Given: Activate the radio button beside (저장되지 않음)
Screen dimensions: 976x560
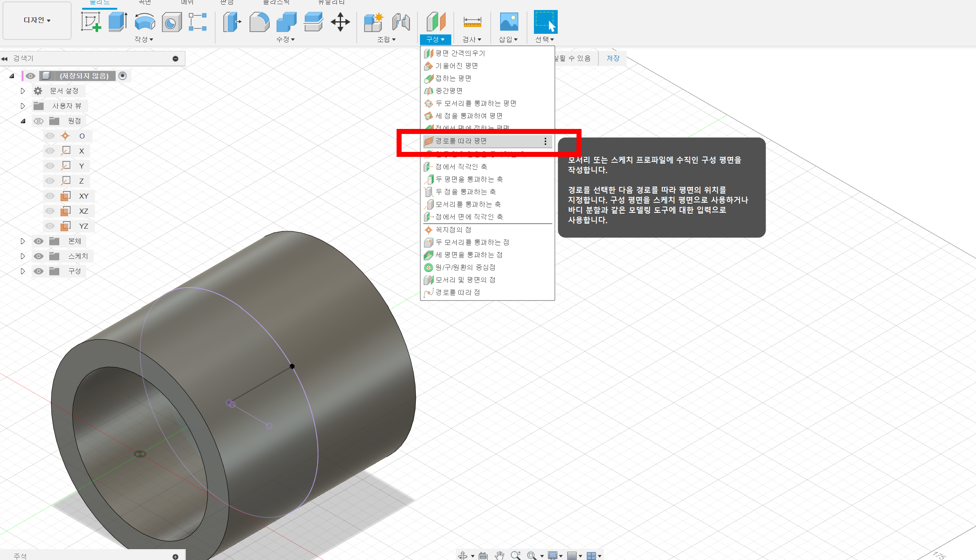Looking at the screenshot, I should pos(122,76).
